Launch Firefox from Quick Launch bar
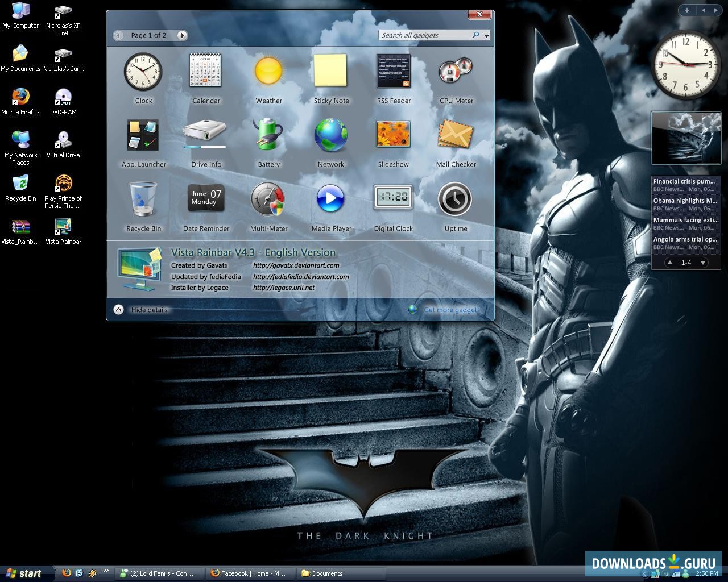Viewport: 728px width, 582px height. pyautogui.click(x=67, y=573)
